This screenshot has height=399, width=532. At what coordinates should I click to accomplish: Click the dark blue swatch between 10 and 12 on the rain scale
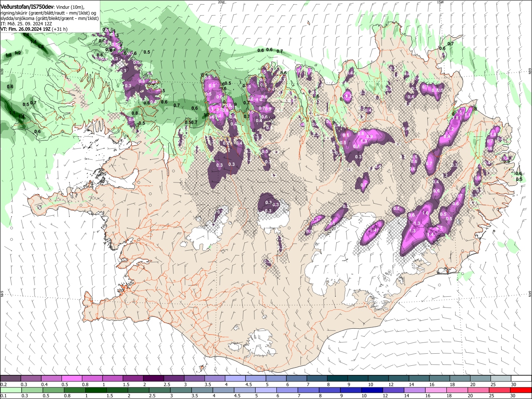372,390
